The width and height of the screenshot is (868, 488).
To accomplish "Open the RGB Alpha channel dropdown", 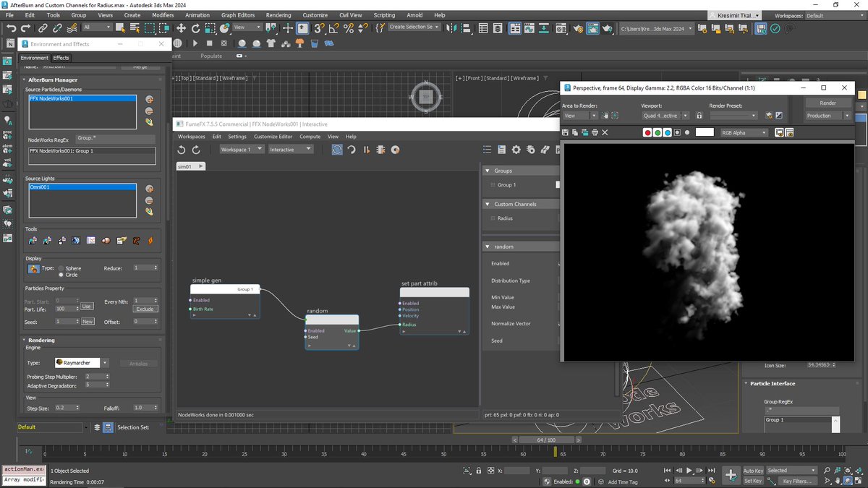I will (744, 132).
